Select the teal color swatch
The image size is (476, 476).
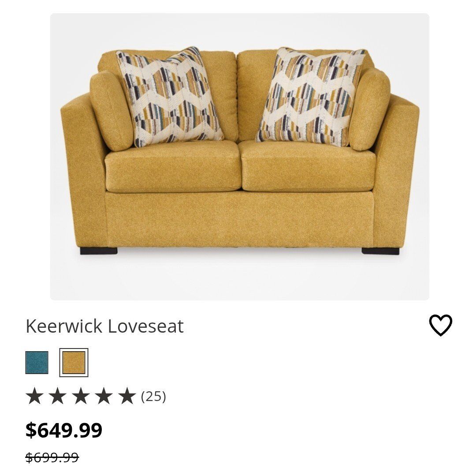tap(37, 362)
